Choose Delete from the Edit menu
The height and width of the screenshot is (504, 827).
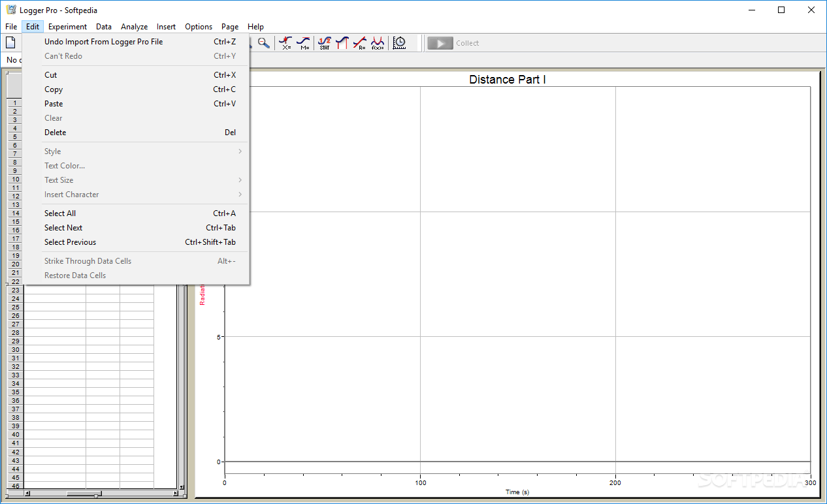(x=136, y=133)
